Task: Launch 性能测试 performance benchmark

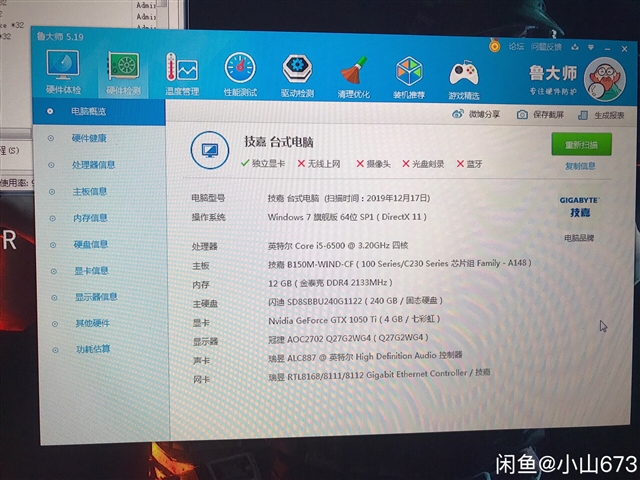Action: [240, 75]
